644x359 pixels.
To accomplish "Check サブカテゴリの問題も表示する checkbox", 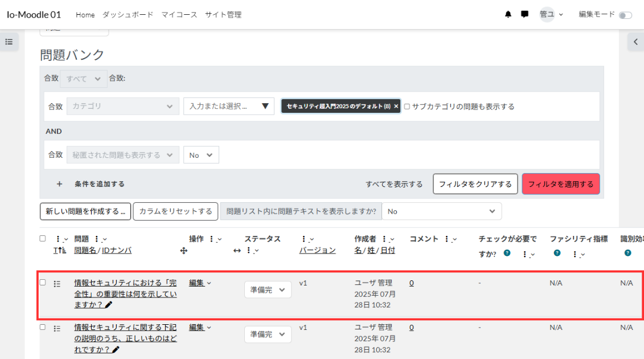I will [407, 107].
